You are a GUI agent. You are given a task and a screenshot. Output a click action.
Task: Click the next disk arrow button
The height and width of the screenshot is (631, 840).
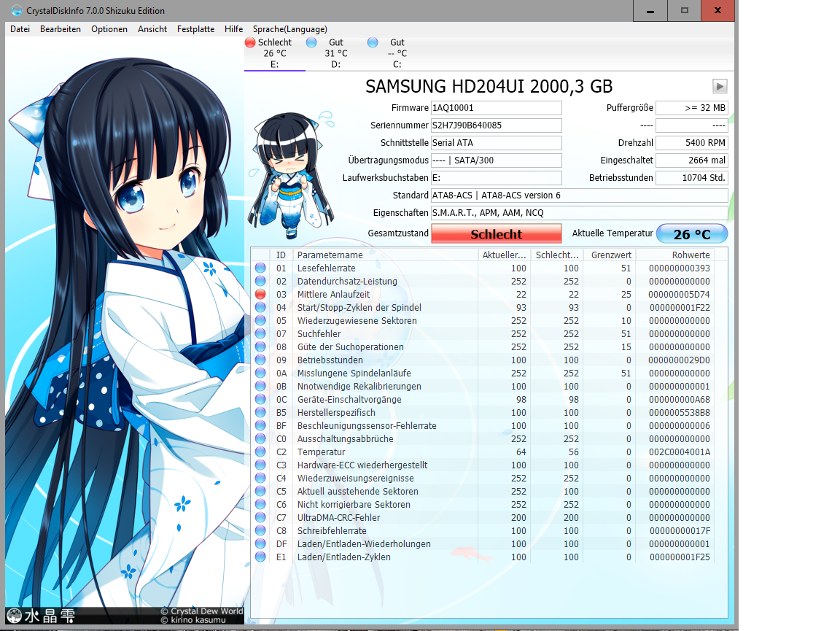pos(720,86)
